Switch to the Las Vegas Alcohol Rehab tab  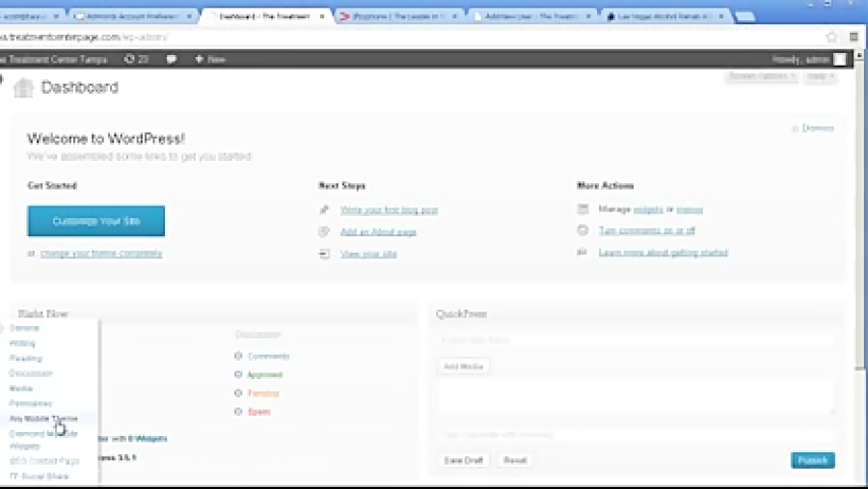665,16
